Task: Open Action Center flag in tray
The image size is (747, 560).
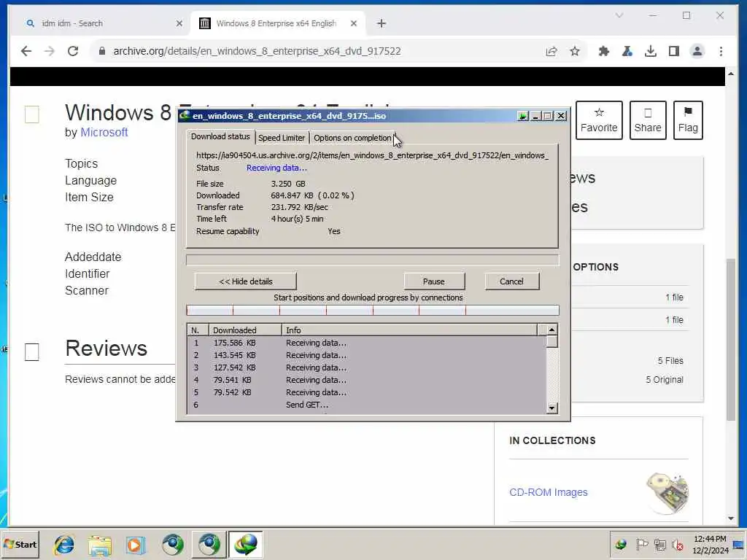Action: click(x=642, y=544)
